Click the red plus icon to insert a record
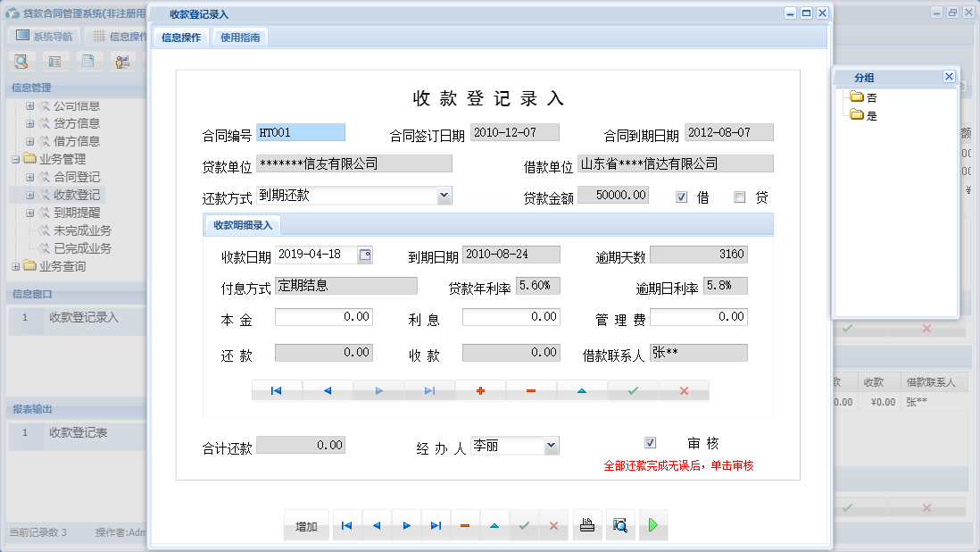 tap(479, 390)
